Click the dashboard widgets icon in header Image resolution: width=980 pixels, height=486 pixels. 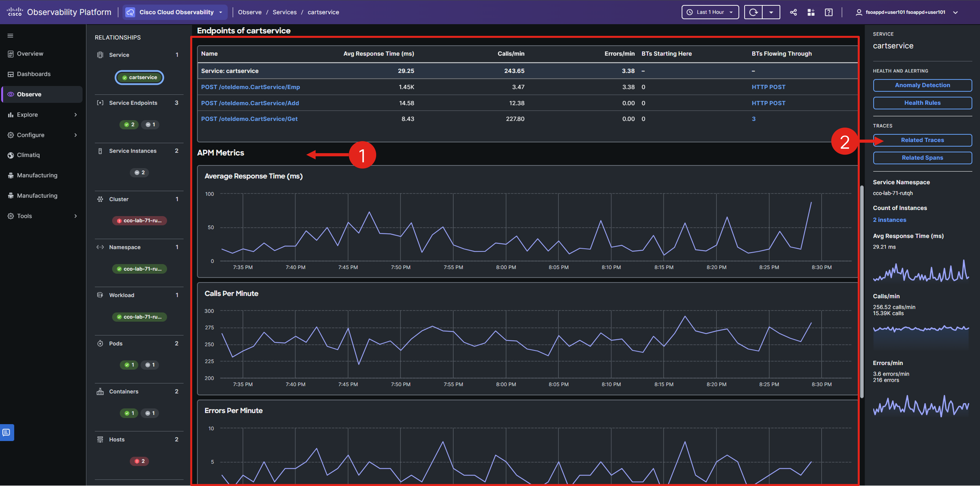(811, 12)
